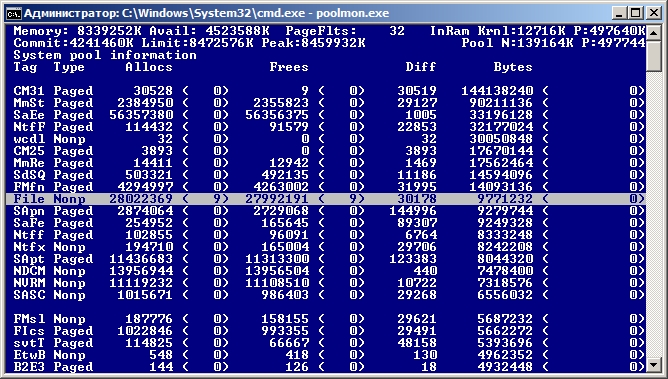Screen dimensions: 668x379
Task: Click the Bytes value 9771232
Action: coord(505,199)
